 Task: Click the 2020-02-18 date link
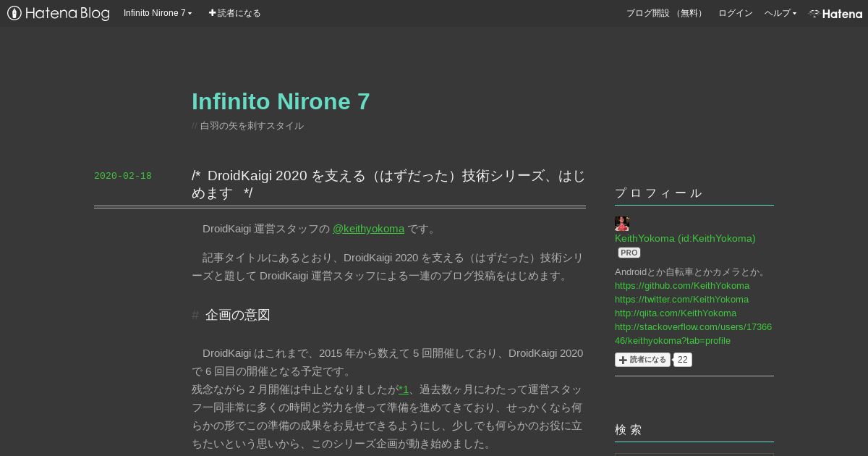pos(123,176)
